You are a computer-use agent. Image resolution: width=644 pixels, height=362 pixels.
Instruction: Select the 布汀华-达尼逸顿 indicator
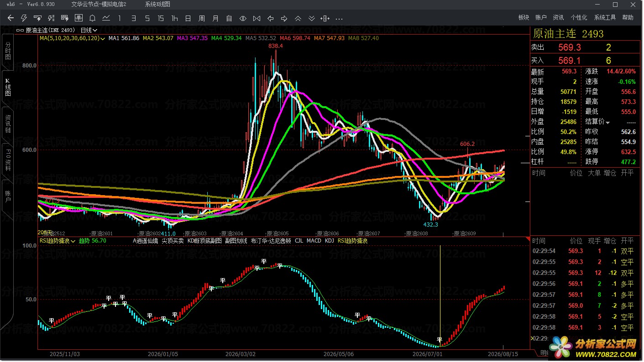tap(271, 241)
